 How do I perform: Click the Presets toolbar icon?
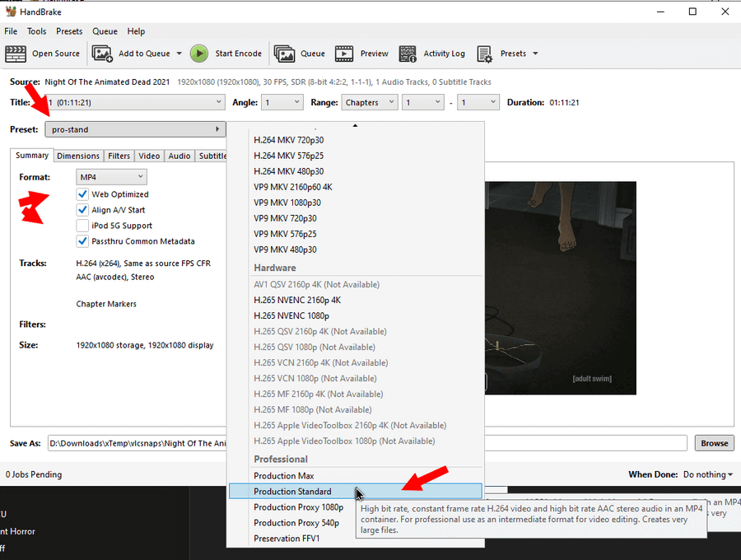pyautogui.click(x=485, y=54)
